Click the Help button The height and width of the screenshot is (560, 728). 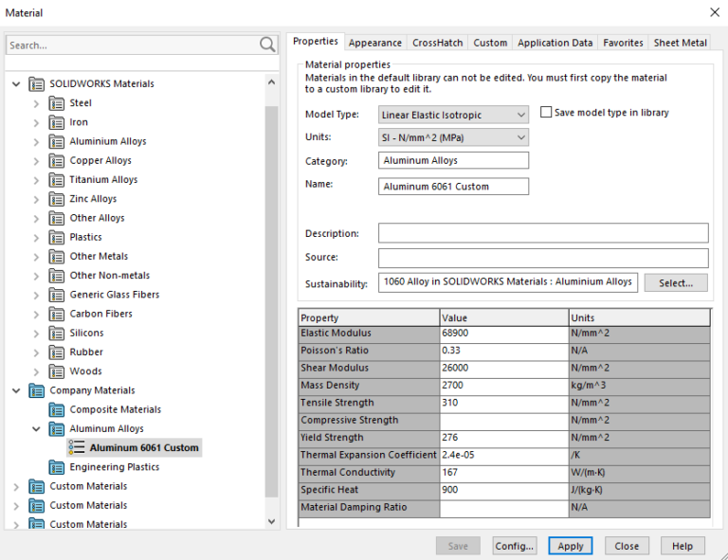682,546
